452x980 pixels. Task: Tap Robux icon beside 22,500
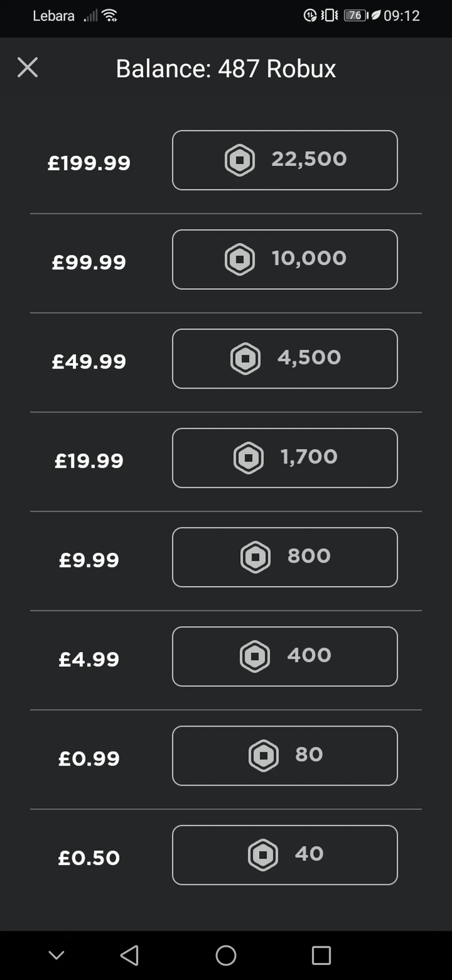pyautogui.click(x=239, y=160)
